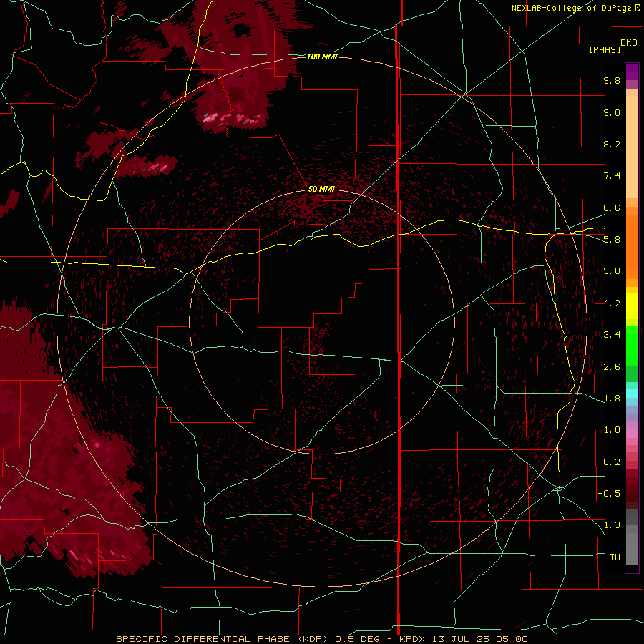Pick the cyan segment on the color bar
This screenshot has width=644, height=644.
(632, 394)
